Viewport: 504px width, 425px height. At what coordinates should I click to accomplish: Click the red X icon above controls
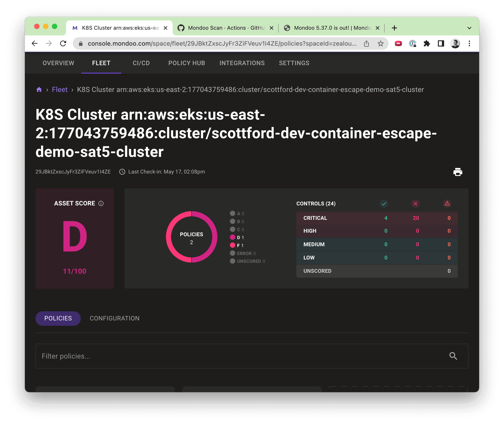pos(415,204)
